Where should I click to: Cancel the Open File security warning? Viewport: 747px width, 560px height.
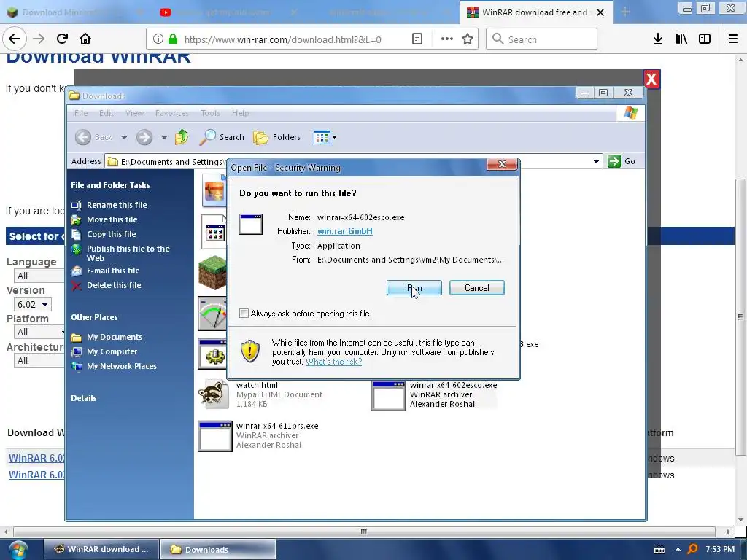coord(476,287)
